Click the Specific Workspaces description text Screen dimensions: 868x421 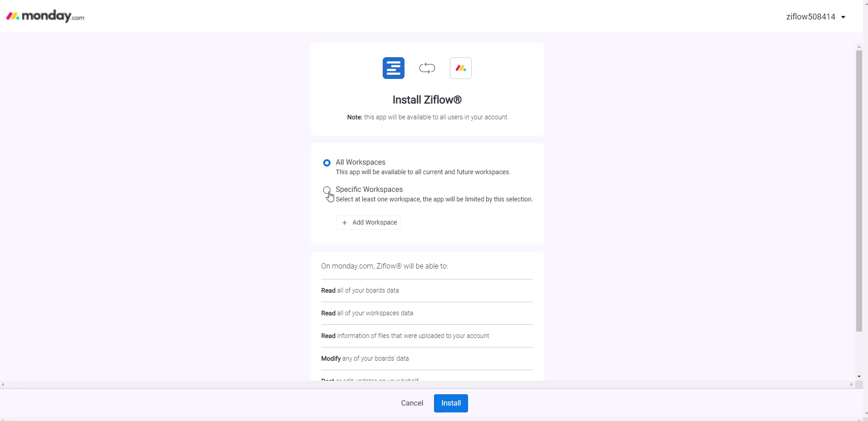coord(434,199)
